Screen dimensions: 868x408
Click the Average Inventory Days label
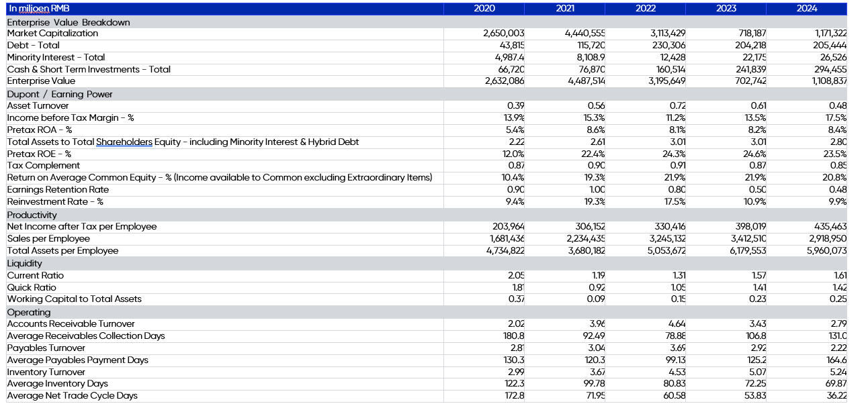pos(58,384)
